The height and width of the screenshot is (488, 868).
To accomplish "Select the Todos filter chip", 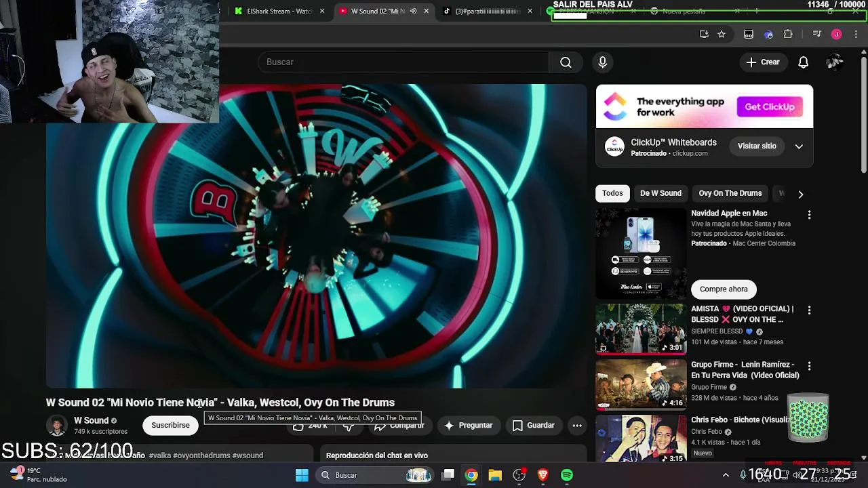I will coord(612,193).
